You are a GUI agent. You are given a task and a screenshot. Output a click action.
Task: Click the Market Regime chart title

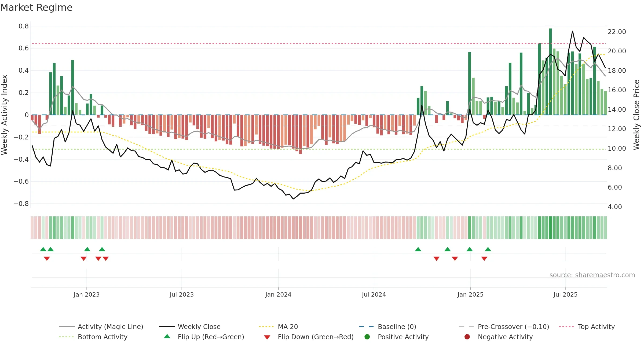click(x=36, y=8)
